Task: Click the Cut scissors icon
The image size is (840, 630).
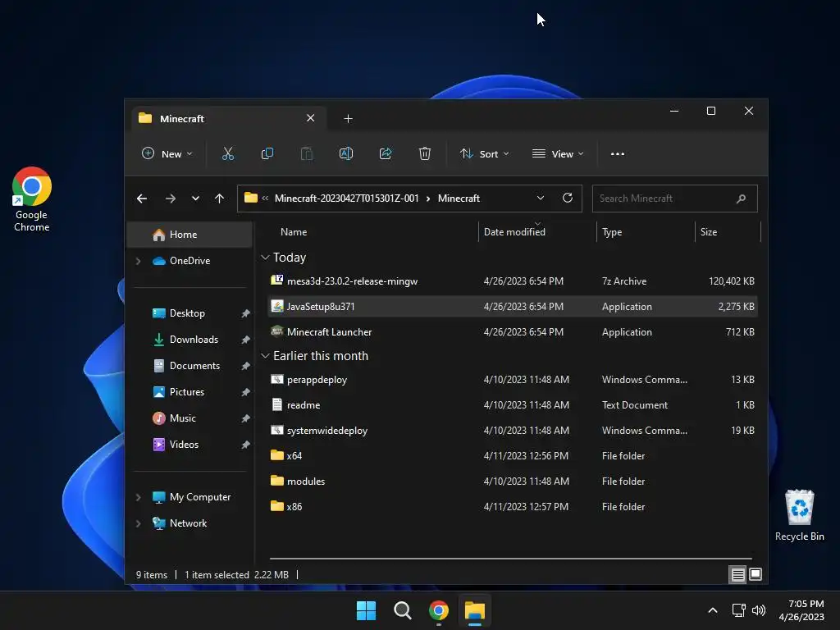Action: (228, 153)
